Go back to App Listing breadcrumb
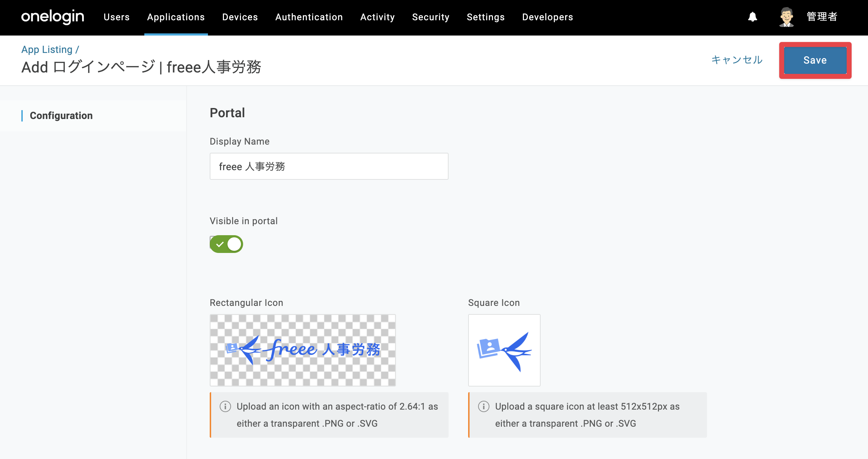 coord(47,49)
